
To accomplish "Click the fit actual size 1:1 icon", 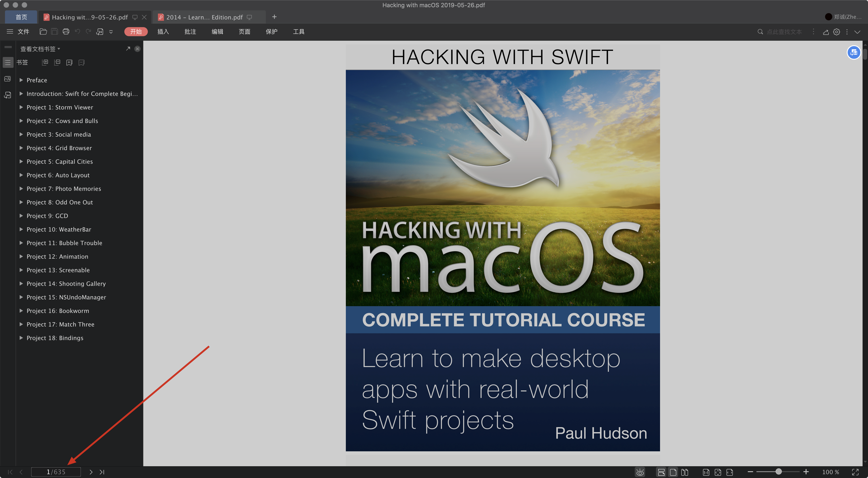I will click(706, 472).
